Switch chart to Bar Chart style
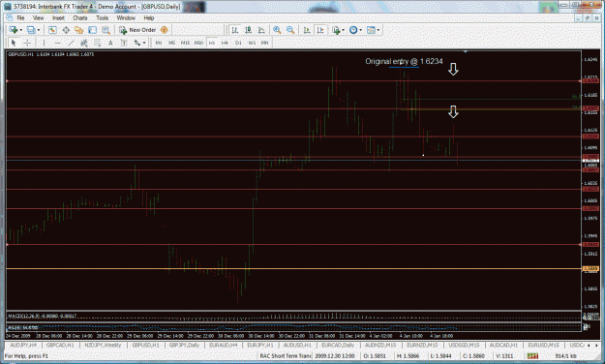Image resolution: width=605 pixels, height=364 pixels. (x=234, y=30)
